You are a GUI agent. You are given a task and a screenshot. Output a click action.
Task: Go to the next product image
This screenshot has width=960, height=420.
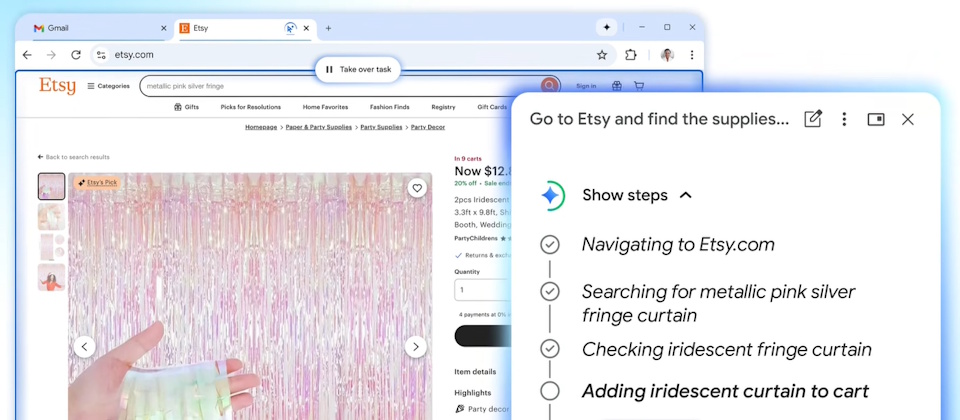click(x=415, y=347)
